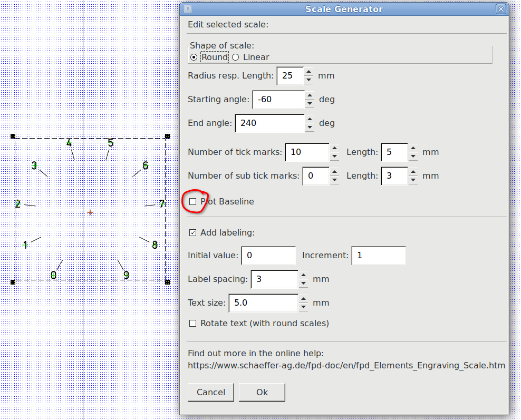Decrease the Starting angle value
The width and height of the screenshot is (521, 420).
pyautogui.click(x=310, y=103)
